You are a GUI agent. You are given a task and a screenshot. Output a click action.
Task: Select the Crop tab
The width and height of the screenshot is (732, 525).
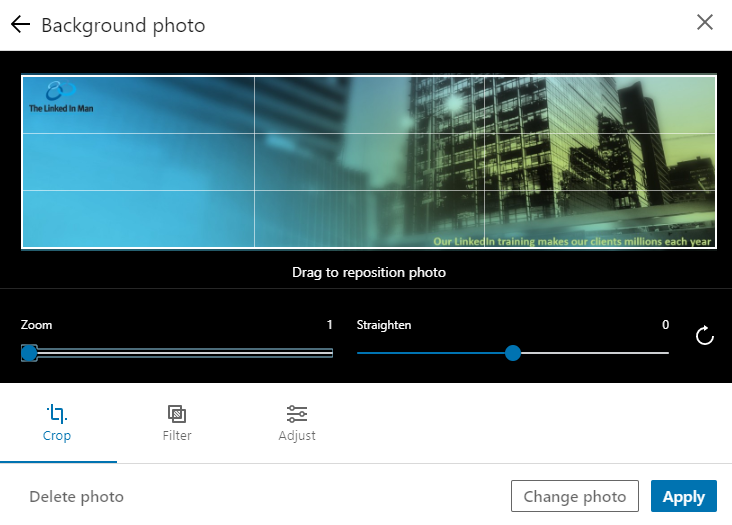coord(57,423)
